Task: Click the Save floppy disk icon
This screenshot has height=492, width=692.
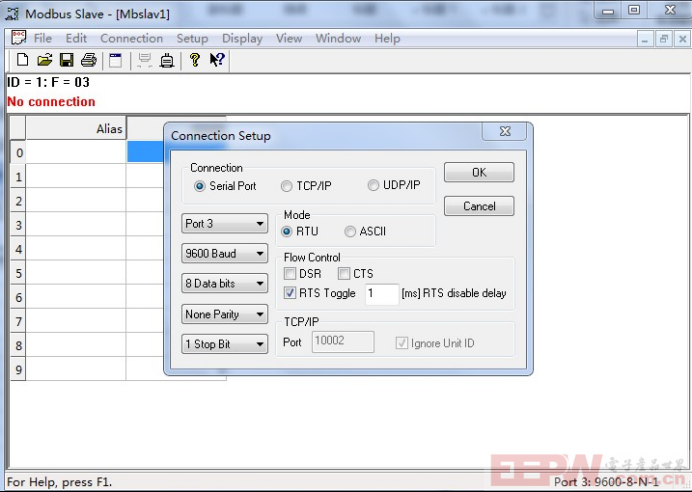Action: click(67, 60)
